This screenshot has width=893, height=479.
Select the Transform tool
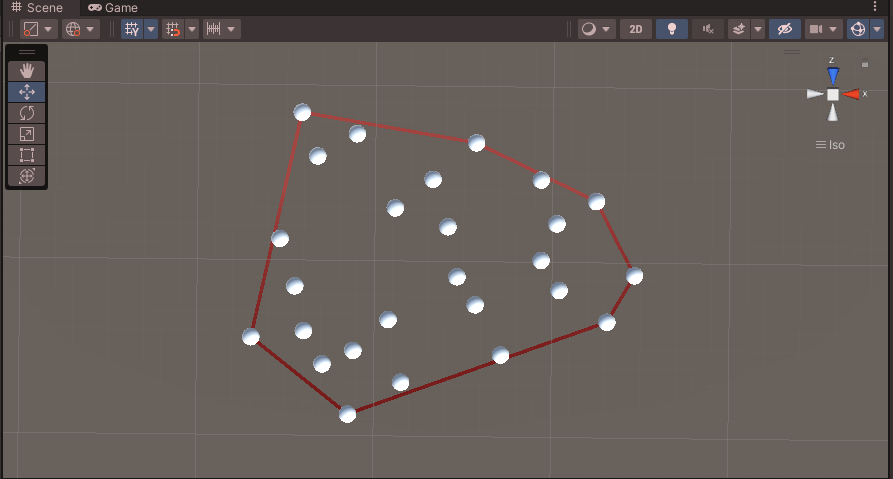(x=27, y=176)
